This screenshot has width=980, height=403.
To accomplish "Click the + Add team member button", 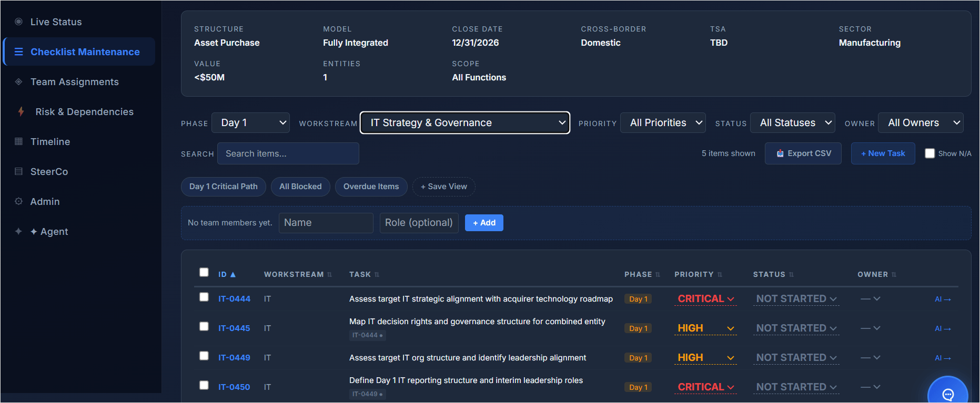I will point(484,223).
